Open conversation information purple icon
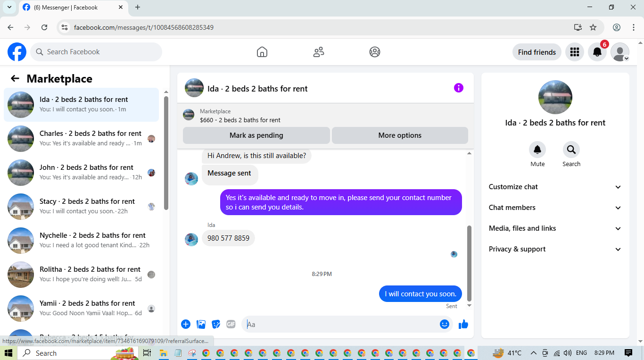 (x=459, y=88)
